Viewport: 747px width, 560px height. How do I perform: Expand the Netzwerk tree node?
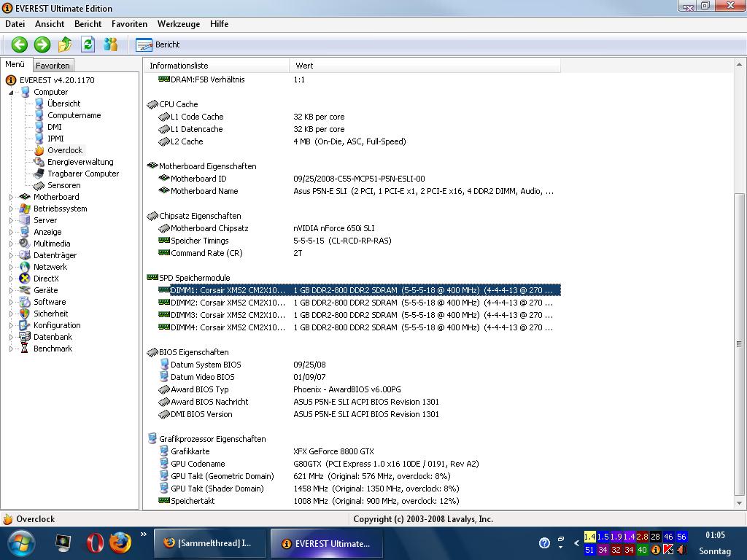11,267
